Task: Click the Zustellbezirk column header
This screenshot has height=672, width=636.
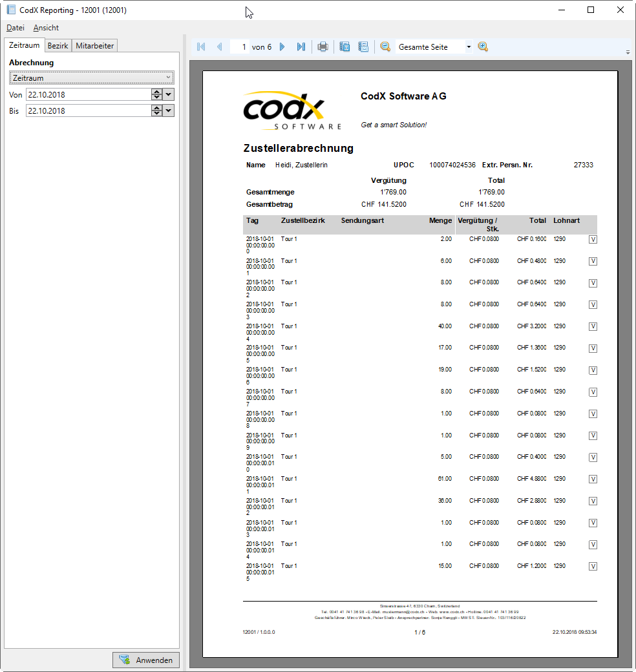Action: pyautogui.click(x=303, y=220)
